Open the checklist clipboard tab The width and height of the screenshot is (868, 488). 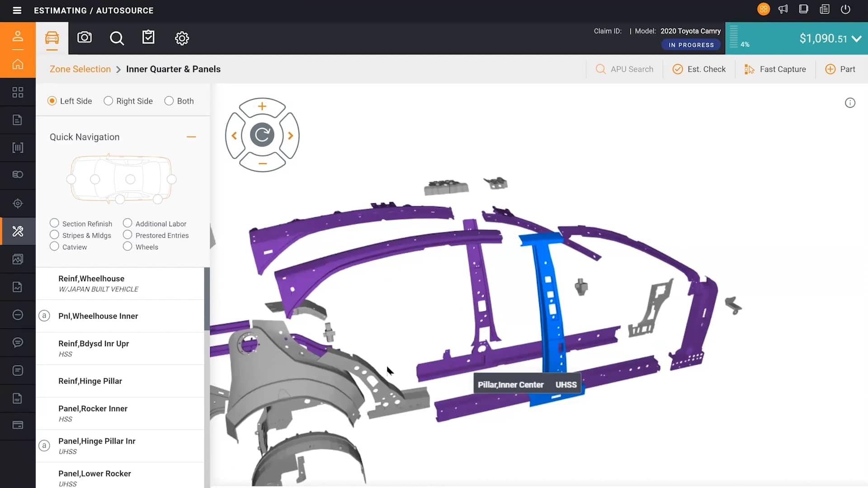click(149, 38)
